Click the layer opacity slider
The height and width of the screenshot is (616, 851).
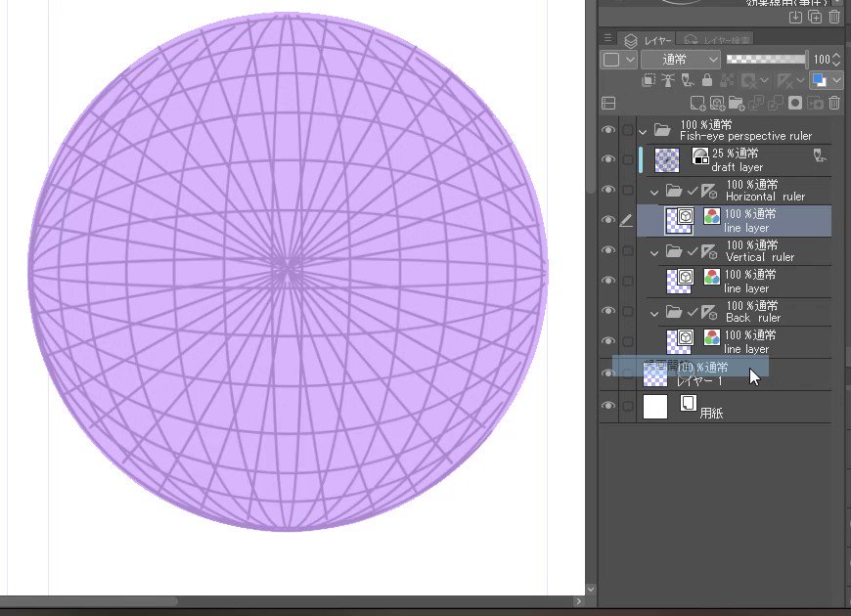[766, 60]
